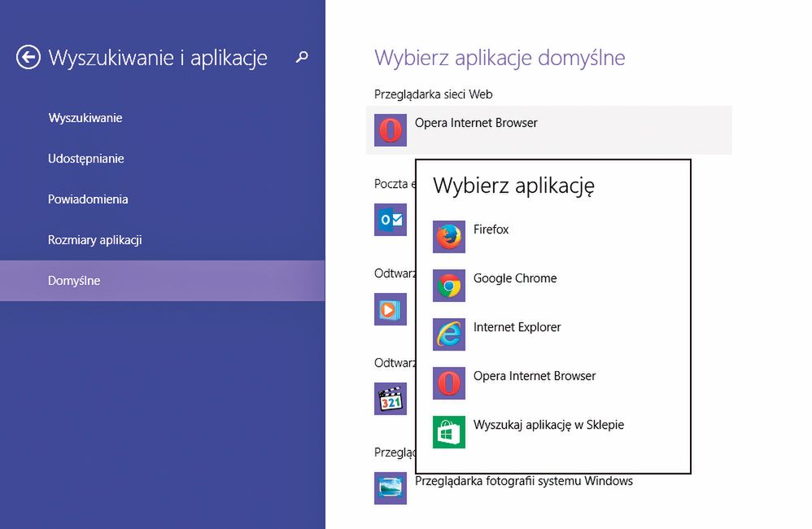
Task: Click the Wybierz aplikację popup title
Action: point(513,186)
